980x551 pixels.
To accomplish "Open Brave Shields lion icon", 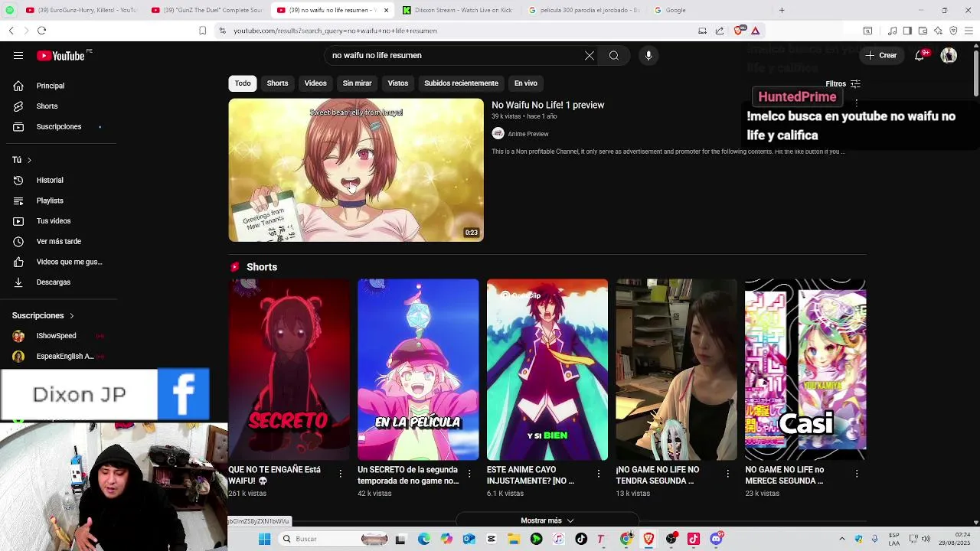I will click(x=738, y=31).
